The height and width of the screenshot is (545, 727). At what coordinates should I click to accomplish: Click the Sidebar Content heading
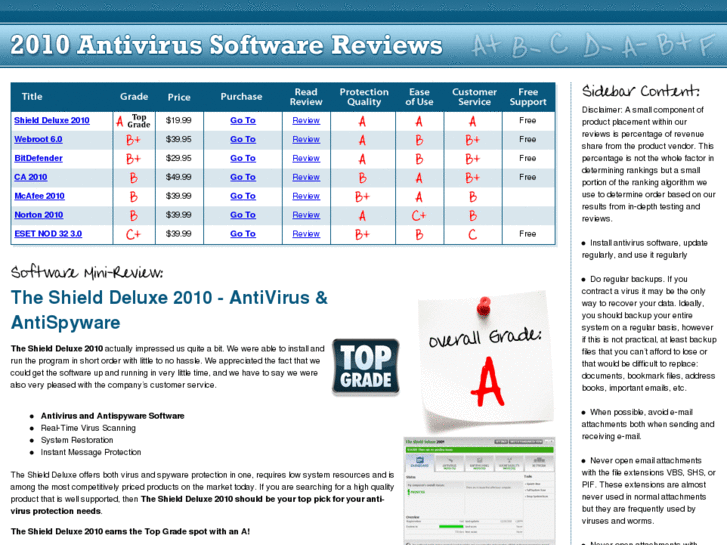641,90
